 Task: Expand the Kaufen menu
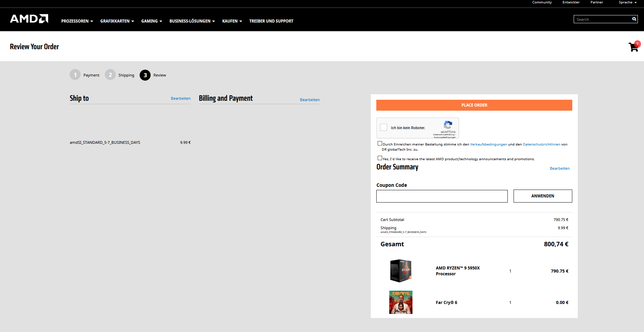(x=232, y=21)
